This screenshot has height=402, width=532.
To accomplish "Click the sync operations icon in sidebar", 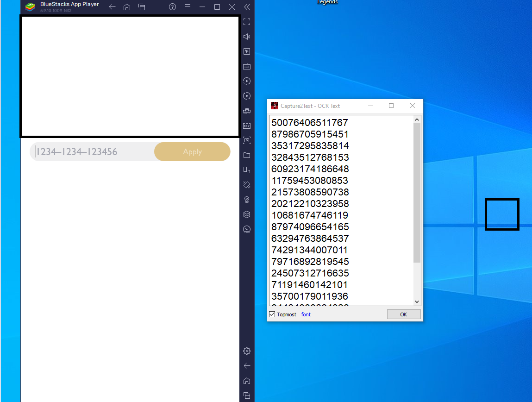I will (247, 96).
